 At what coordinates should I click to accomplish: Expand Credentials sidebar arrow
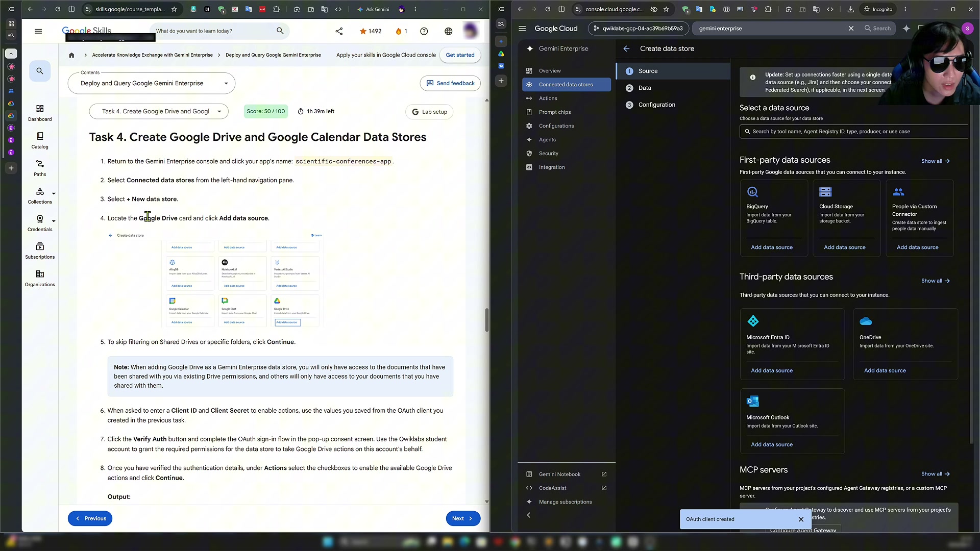54,221
